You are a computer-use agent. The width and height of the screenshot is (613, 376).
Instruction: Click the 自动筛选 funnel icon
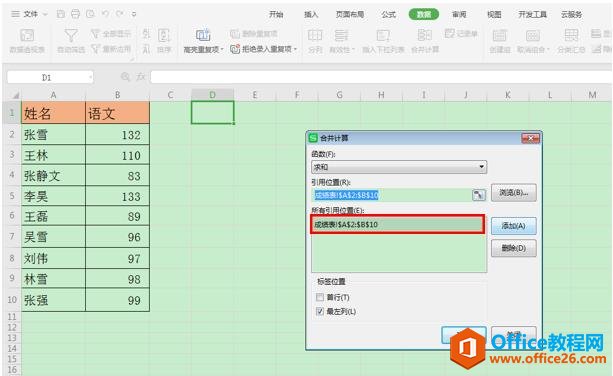tap(71, 36)
